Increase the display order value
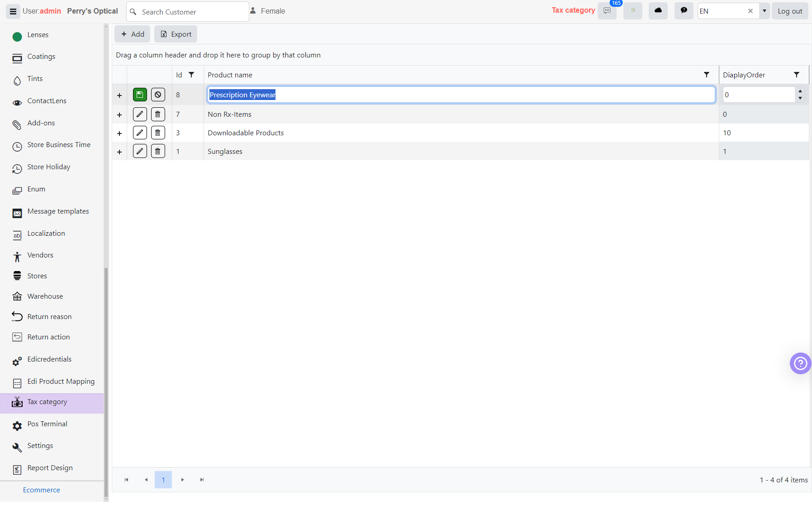812x510 pixels. coord(800,91)
